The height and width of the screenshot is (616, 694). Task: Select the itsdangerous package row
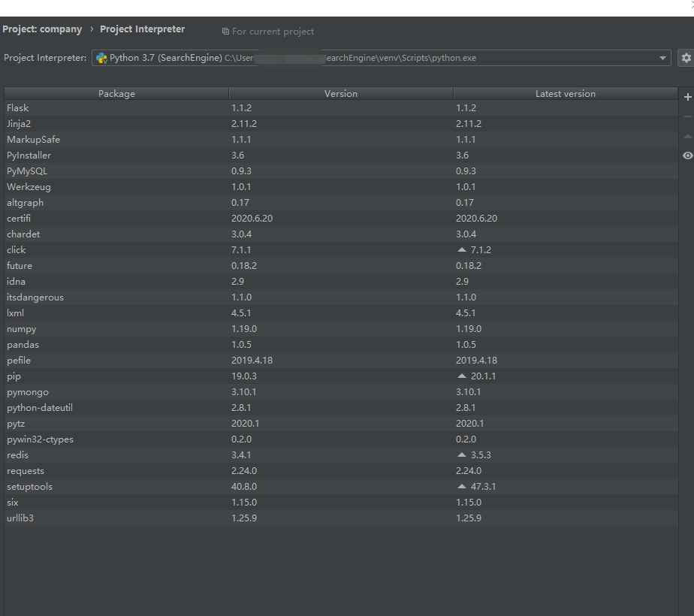click(x=341, y=297)
